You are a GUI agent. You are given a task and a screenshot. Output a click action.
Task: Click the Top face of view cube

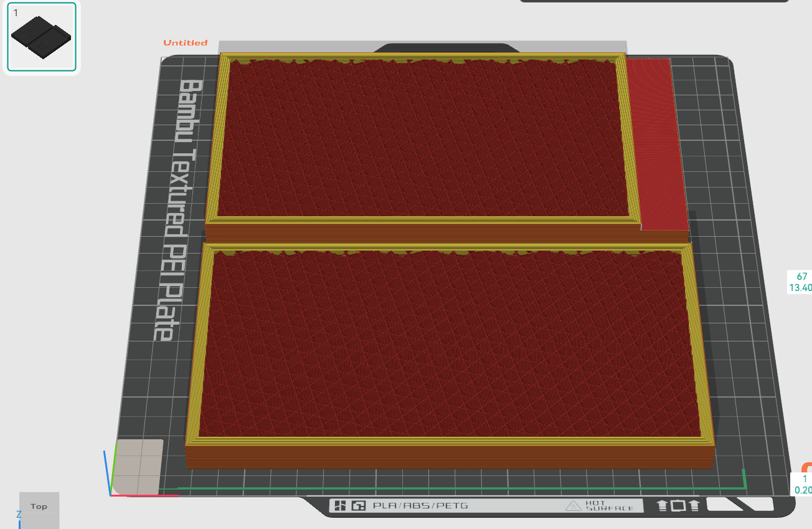[39, 506]
